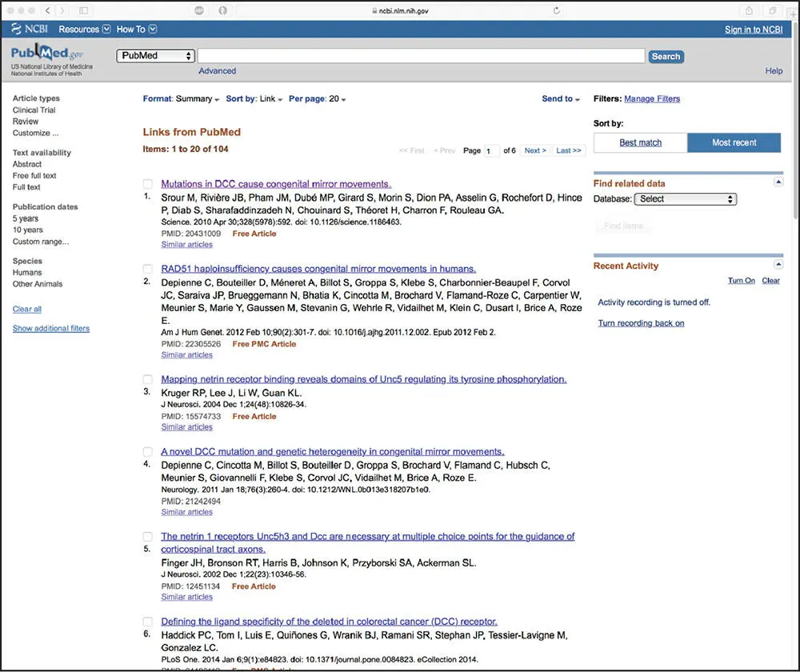Image resolution: width=800 pixels, height=672 pixels.
Task: Click the Next page link
Action: [534, 150]
